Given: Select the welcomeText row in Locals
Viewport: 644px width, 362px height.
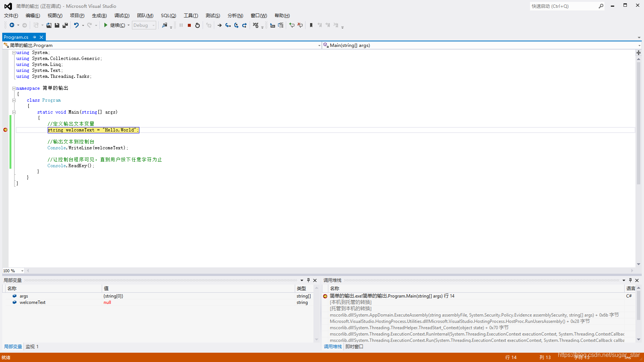Looking at the screenshot, I should [x=158, y=302].
